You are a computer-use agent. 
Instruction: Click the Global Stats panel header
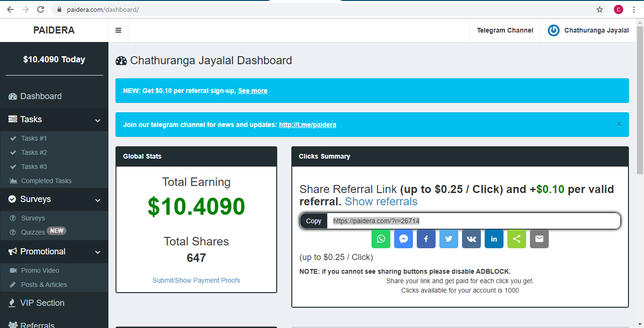197,156
